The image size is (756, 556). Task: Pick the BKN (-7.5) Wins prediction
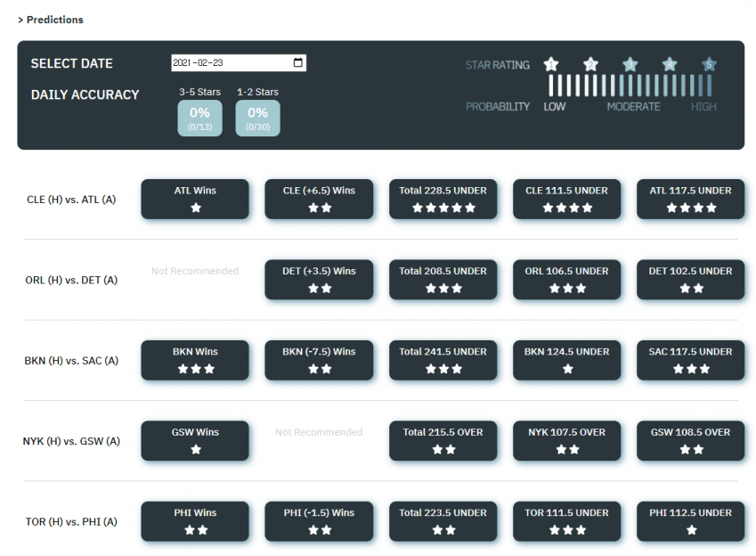pos(319,360)
